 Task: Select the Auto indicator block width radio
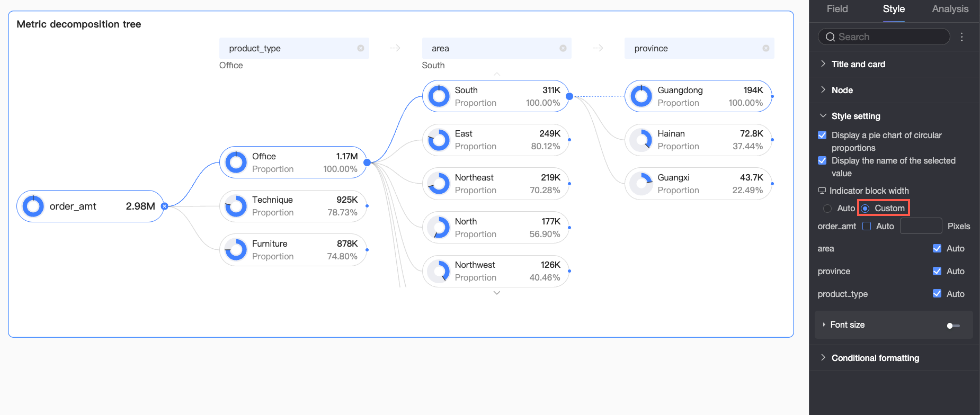pyautogui.click(x=827, y=209)
